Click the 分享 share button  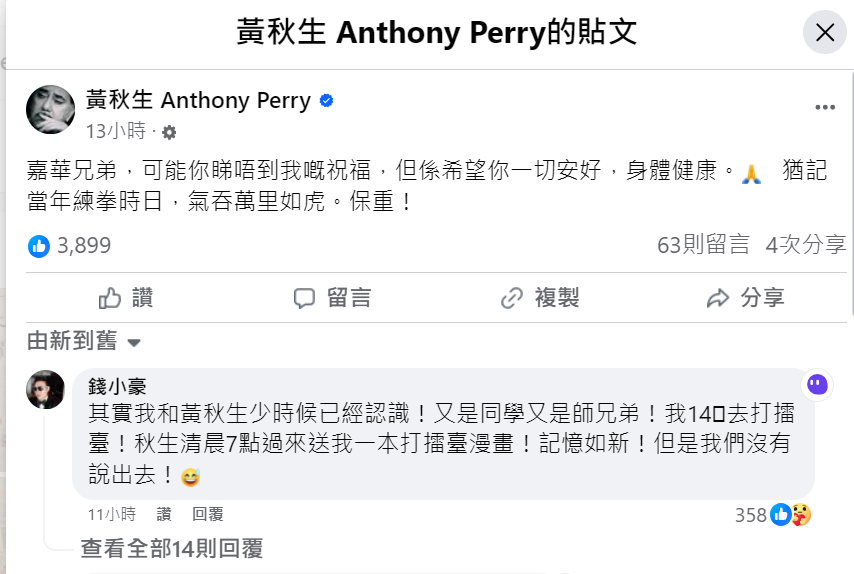745,297
